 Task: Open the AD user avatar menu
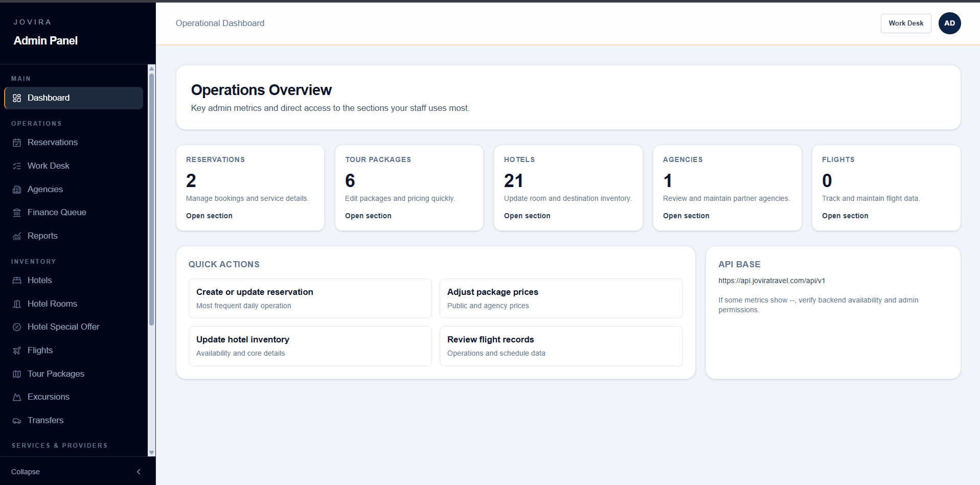[x=949, y=24]
